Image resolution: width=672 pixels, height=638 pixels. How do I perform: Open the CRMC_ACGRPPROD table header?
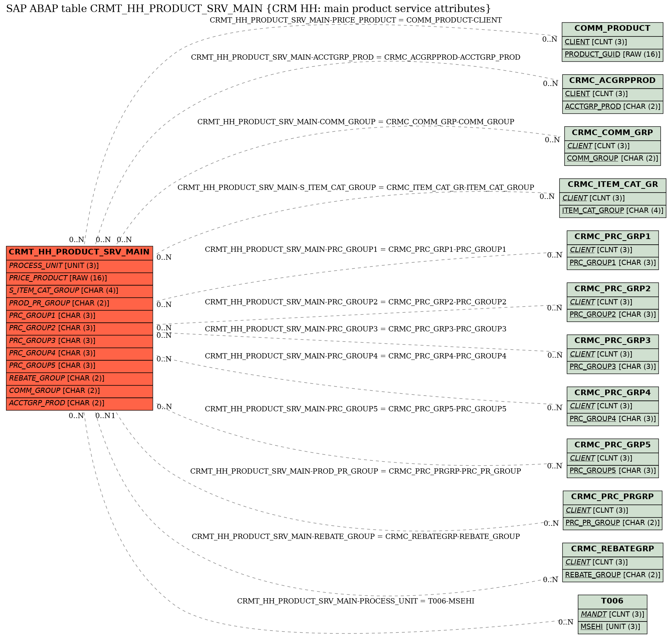tap(612, 81)
